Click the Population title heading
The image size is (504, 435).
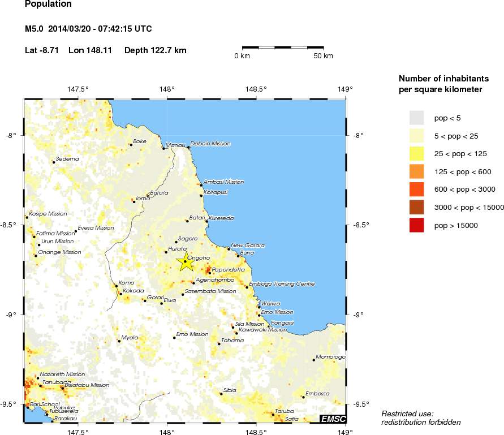[x=49, y=5]
